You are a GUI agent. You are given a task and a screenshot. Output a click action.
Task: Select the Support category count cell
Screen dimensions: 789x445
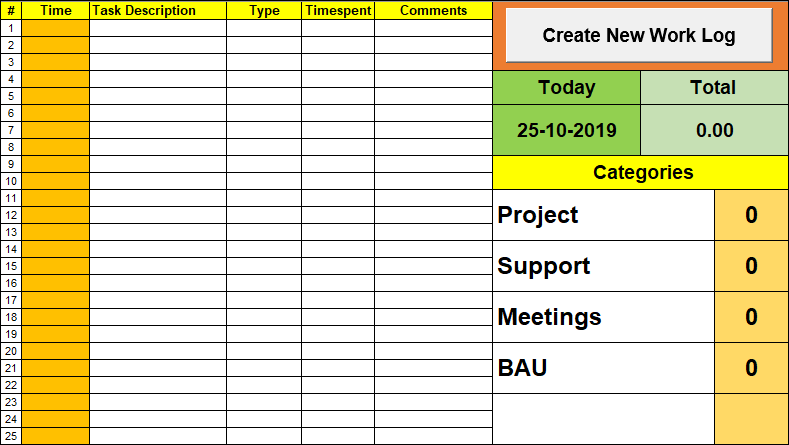click(x=751, y=266)
